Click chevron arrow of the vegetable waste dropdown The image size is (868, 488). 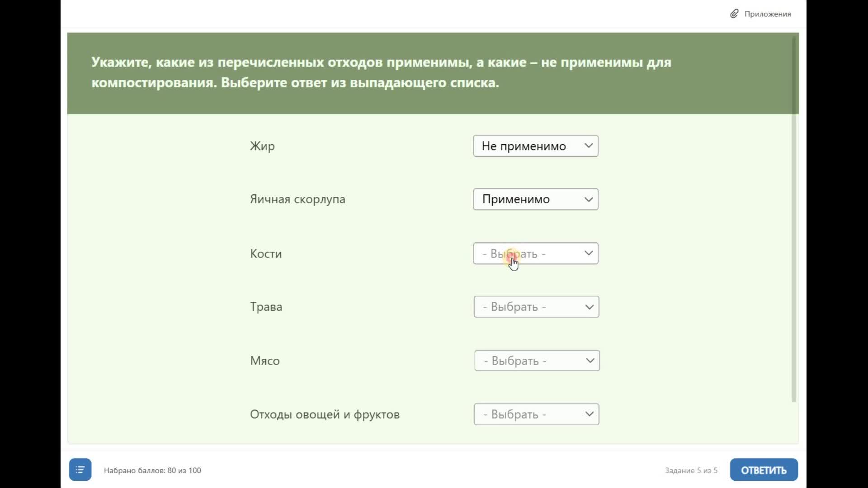589,414
